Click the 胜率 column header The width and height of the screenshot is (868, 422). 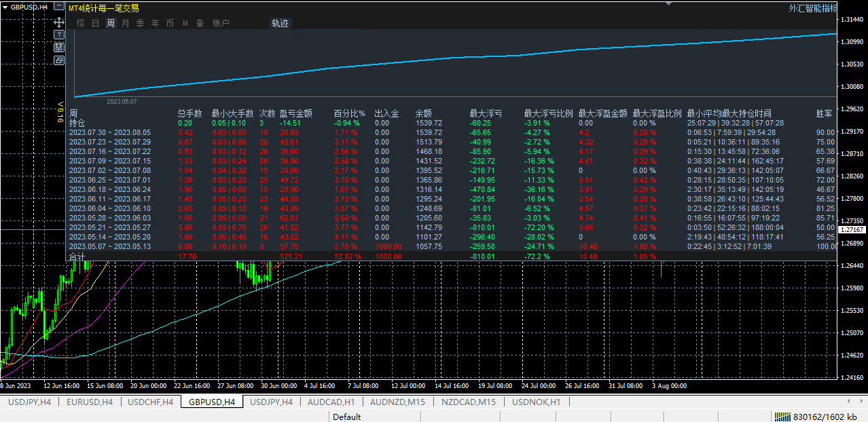[825, 113]
